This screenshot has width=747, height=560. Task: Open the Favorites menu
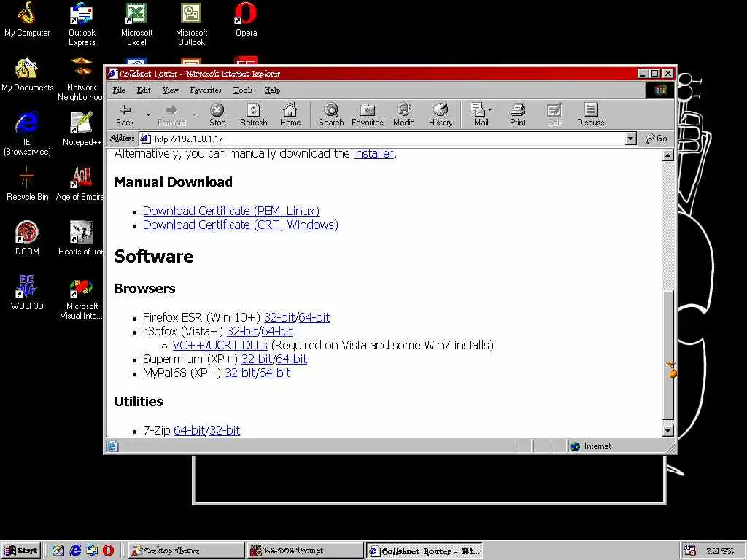click(205, 90)
